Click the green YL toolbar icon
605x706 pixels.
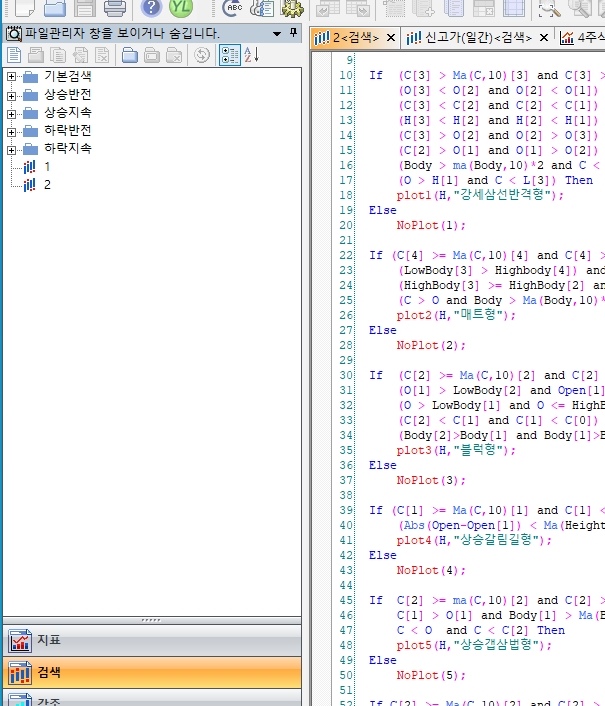181,9
